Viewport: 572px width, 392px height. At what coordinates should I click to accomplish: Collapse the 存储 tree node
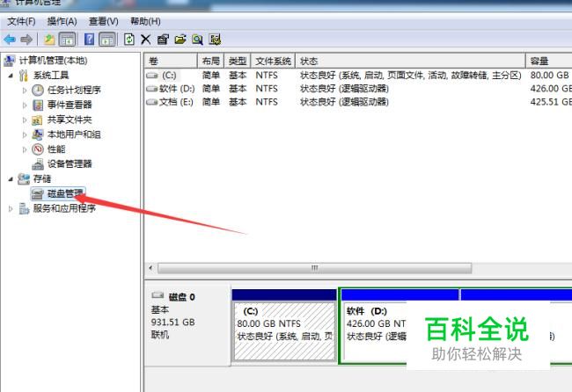click(x=11, y=179)
